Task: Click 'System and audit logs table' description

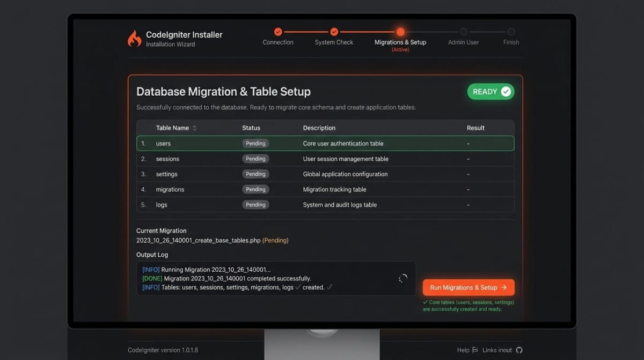Action: pyautogui.click(x=340, y=205)
